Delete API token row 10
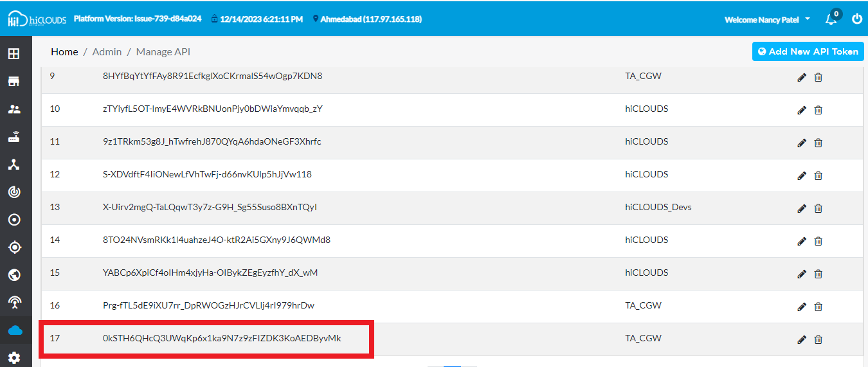The height and width of the screenshot is (367, 868). tap(818, 110)
